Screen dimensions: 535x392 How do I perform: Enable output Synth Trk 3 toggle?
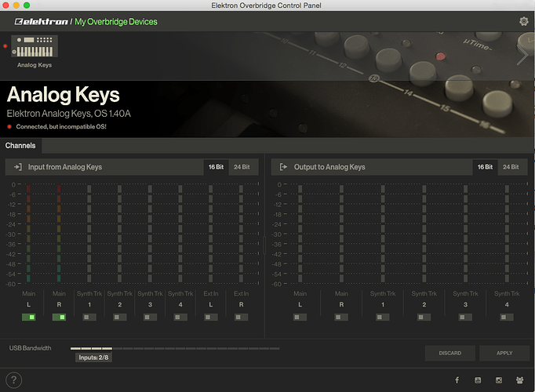pos(465,318)
